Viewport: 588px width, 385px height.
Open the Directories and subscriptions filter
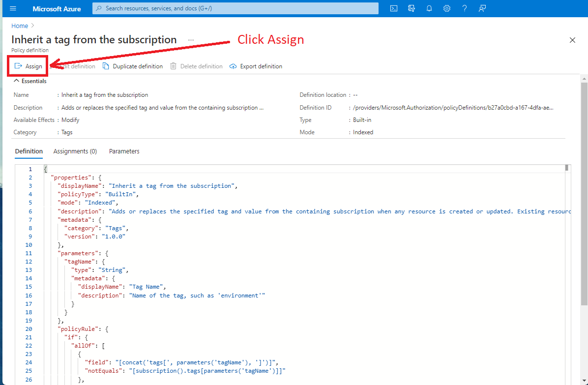(x=412, y=8)
